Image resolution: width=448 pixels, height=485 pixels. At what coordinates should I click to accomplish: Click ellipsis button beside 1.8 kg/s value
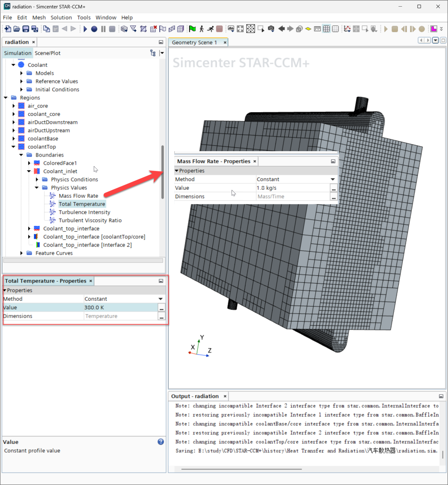334,188
